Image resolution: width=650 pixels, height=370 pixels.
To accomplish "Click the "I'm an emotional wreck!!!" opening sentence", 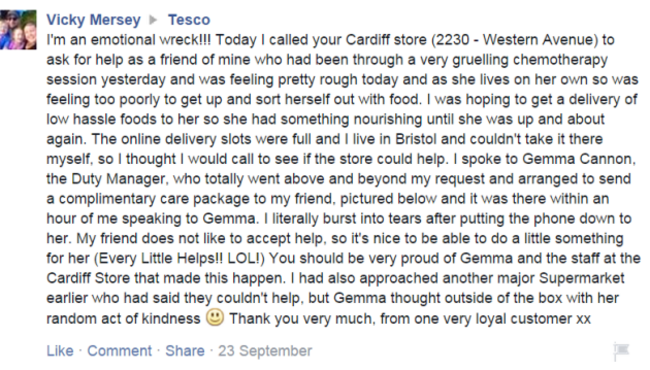I will [129, 40].
